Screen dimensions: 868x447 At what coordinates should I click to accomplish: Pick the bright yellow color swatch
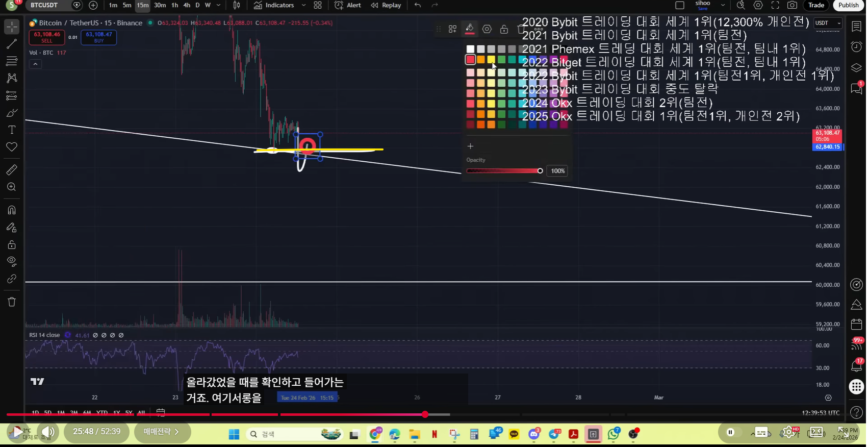pos(491,60)
